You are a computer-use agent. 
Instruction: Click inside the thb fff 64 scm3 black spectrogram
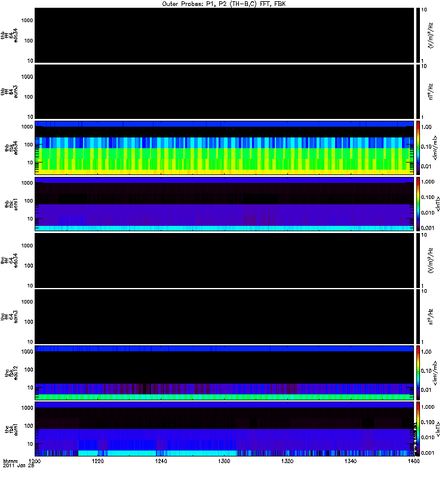coord(224,92)
